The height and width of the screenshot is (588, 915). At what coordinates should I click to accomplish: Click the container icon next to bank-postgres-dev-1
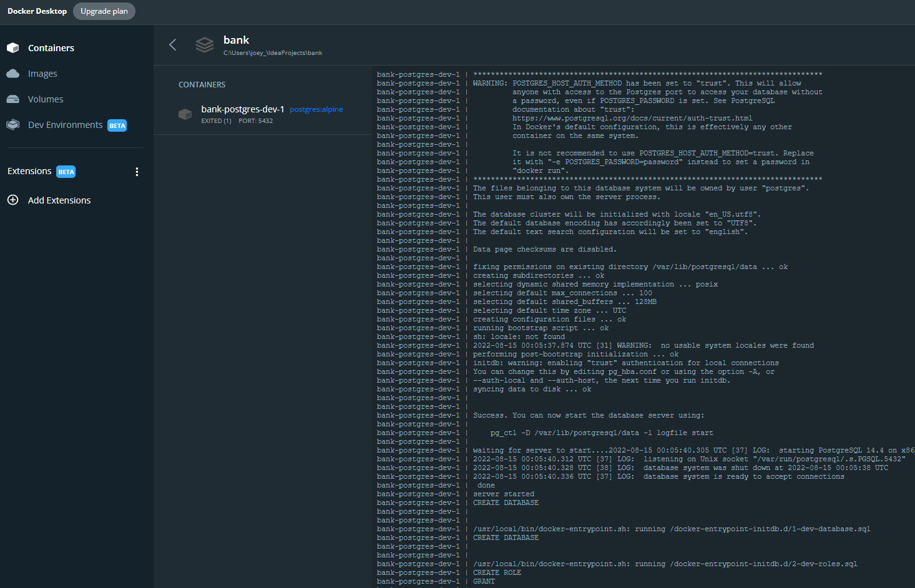pos(185,114)
